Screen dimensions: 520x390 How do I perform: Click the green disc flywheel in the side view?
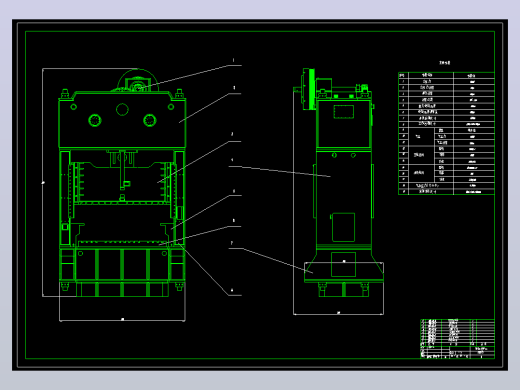pos(312,89)
